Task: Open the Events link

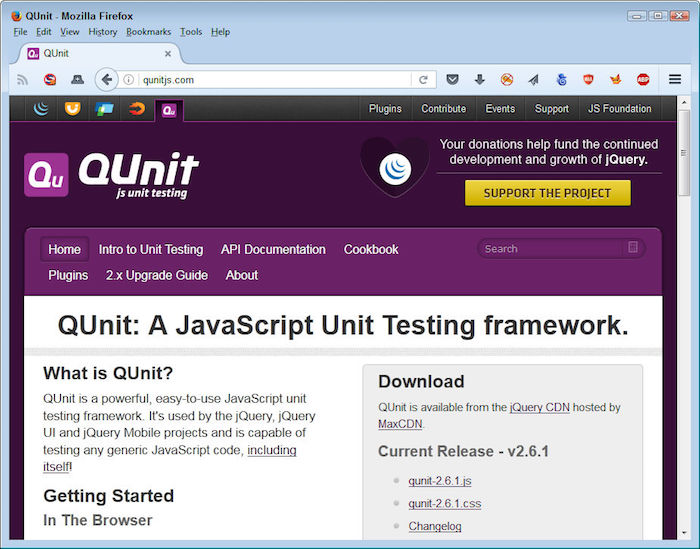Action: pos(500,108)
